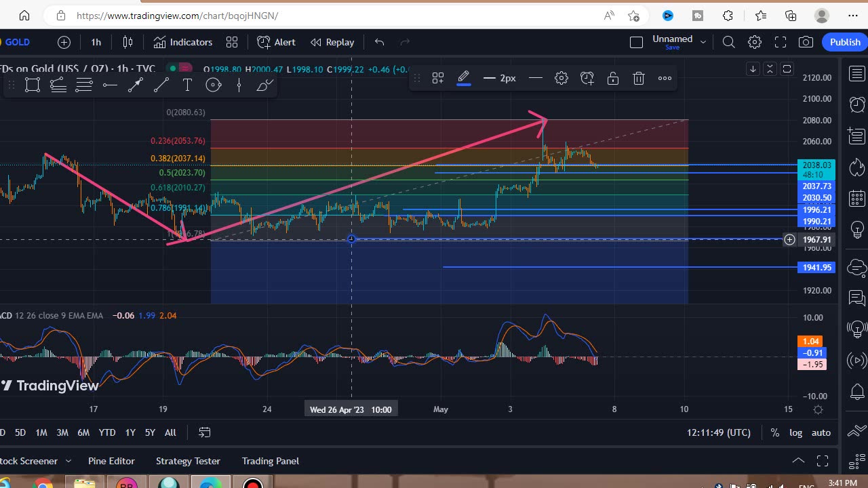Viewport: 868px width, 488px height.
Task: Select the brush drawing tool
Action: coord(264,85)
